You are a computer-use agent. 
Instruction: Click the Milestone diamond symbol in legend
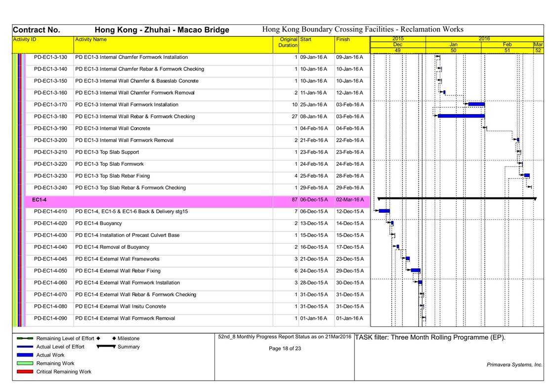114,338
